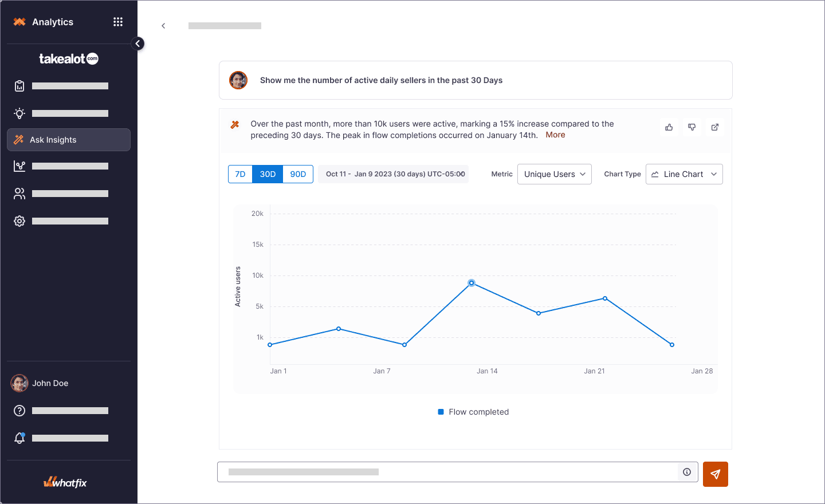Select the 30D time range

tap(268, 174)
